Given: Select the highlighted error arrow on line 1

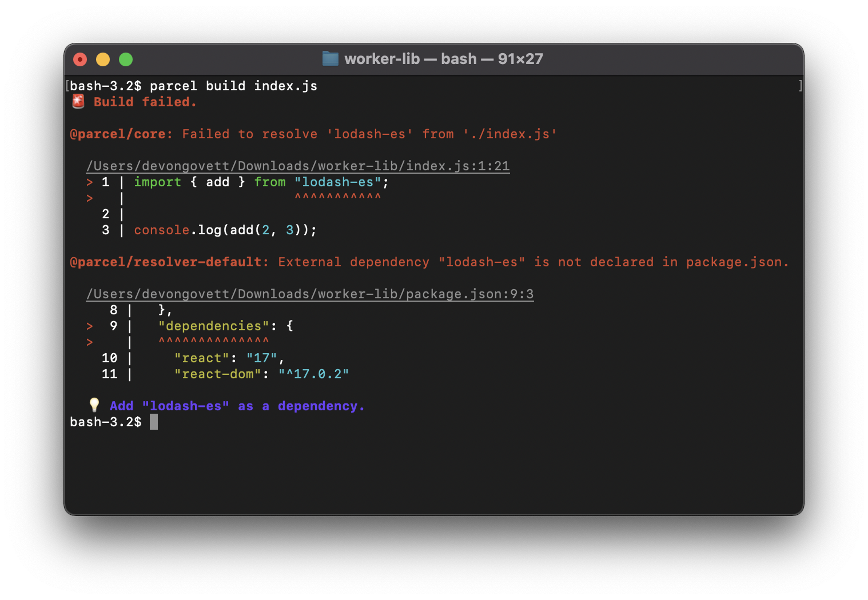Looking at the screenshot, I should [x=90, y=182].
